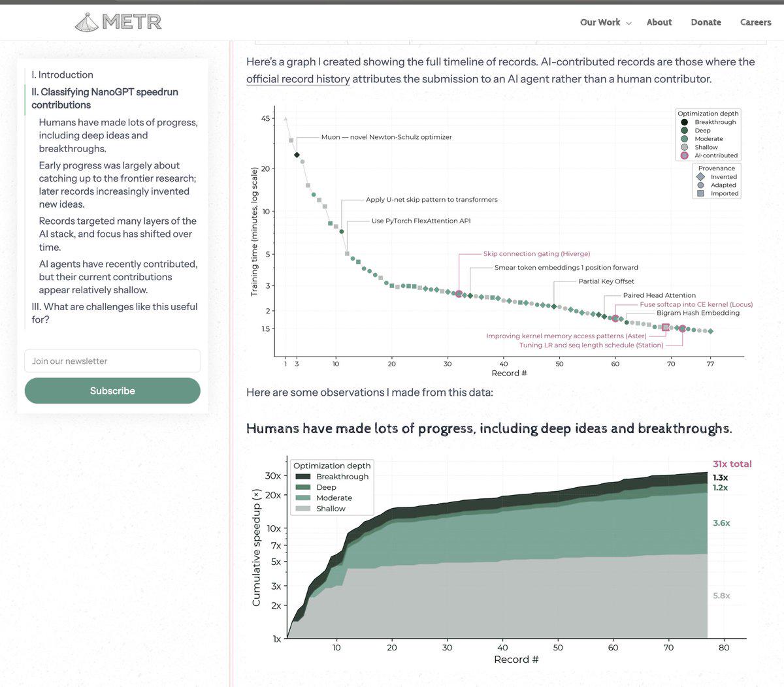
Task: Click the Muon record diamond marker
Action: point(297,155)
